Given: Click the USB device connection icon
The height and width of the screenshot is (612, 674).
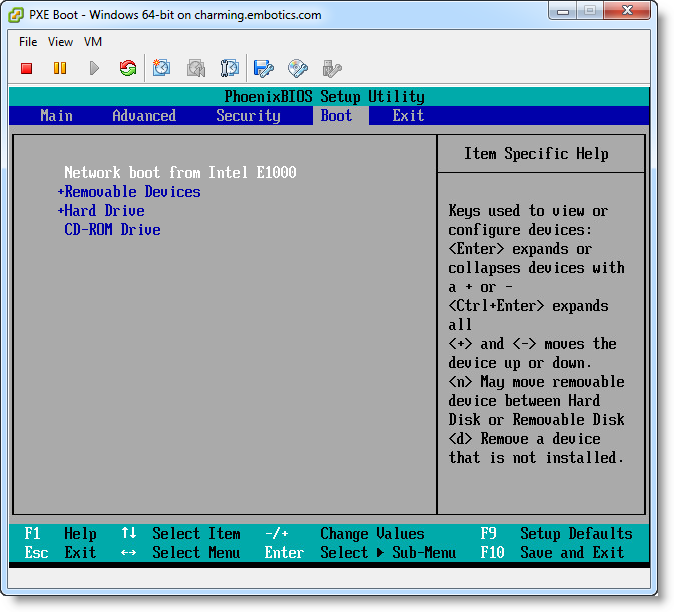Looking at the screenshot, I should pyautogui.click(x=332, y=68).
